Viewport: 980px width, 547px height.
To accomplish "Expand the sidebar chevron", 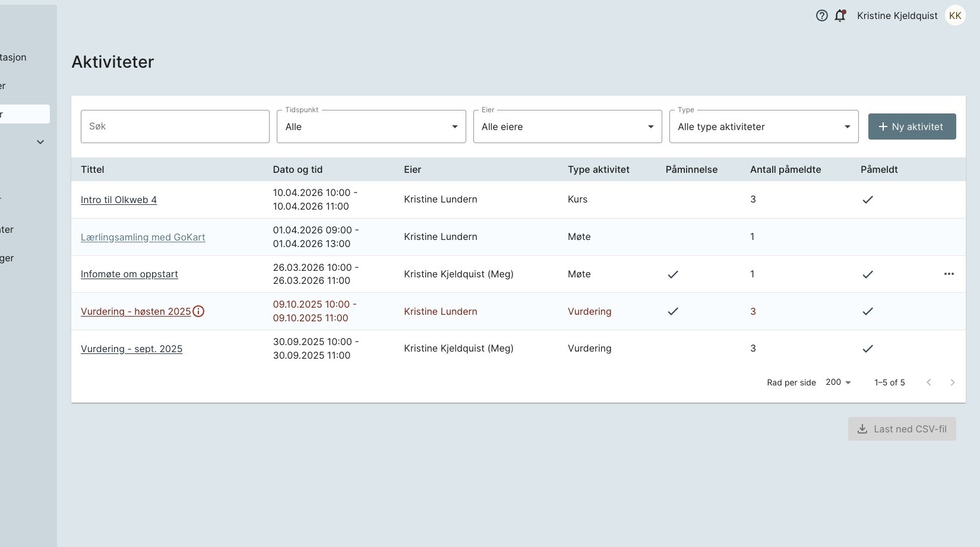I will tap(40, 142).
